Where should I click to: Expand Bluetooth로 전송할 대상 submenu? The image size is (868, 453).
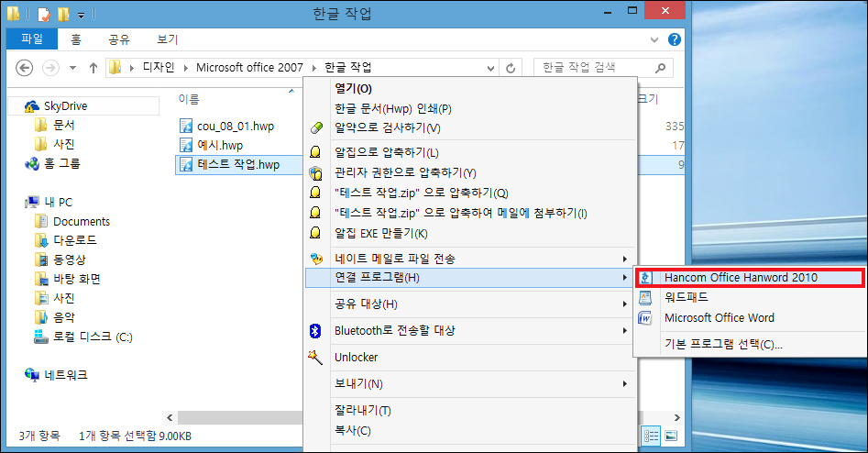[x=470, y=331]
